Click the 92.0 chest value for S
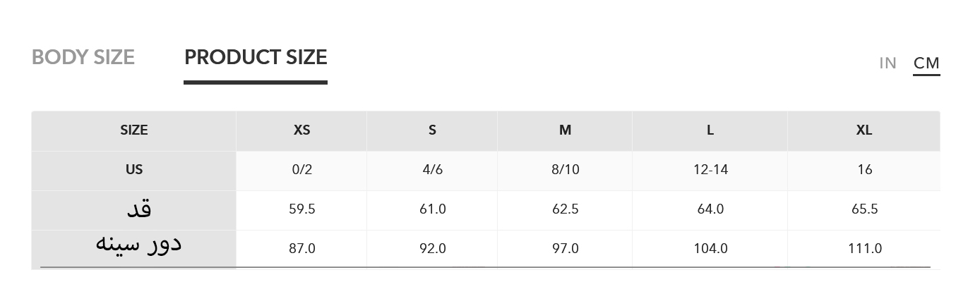 [x=432, y=249]
